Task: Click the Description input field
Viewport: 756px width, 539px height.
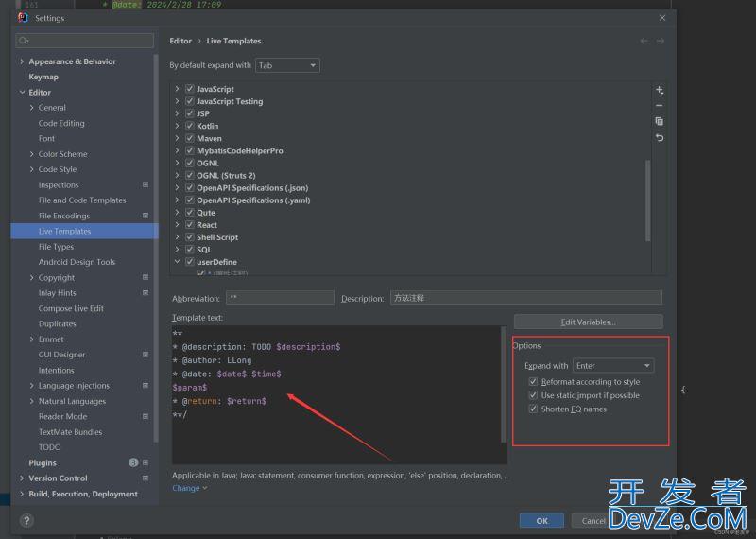Action: (526, 298)
